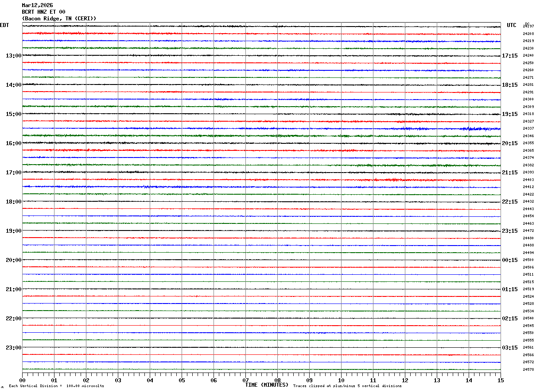This screenshot has height=392, width=536.
Task: Select minute 11 on the time axis
Action: (373, 380)
